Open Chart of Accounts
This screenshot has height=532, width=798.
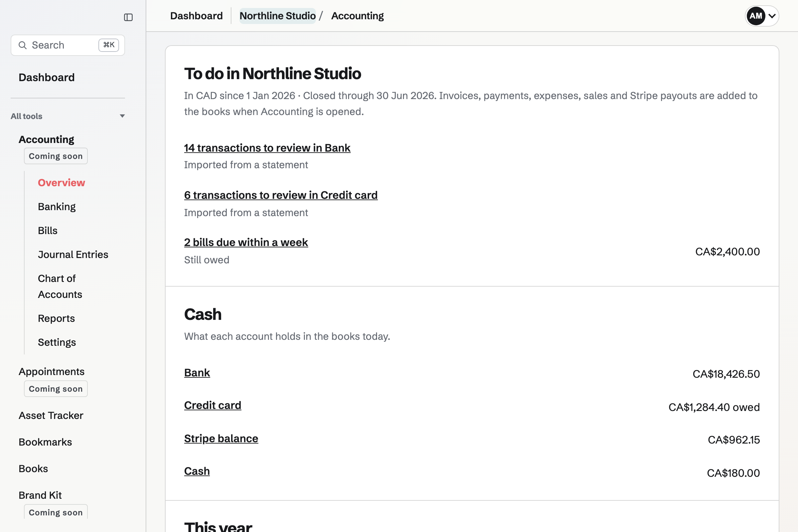[x=60, y=286]
